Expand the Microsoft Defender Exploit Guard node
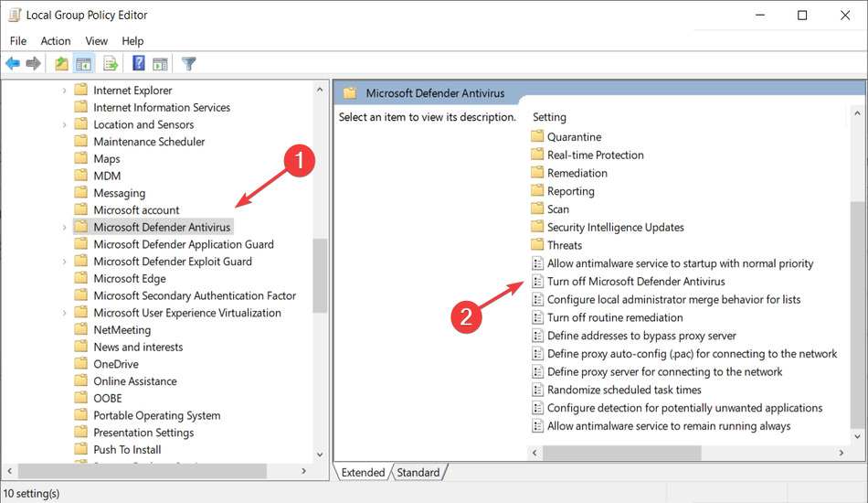868x503 pixels. click(64, 262)
